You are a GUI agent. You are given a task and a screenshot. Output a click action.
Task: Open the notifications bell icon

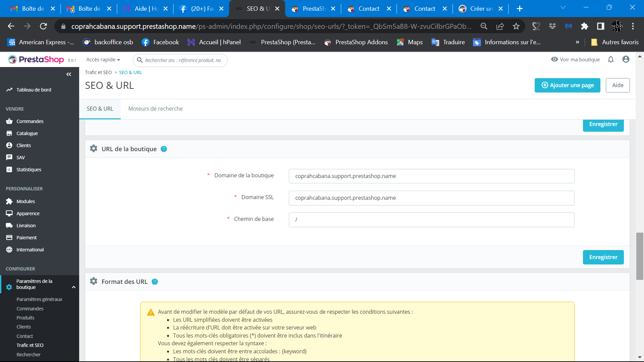click(x=611, y=59)
